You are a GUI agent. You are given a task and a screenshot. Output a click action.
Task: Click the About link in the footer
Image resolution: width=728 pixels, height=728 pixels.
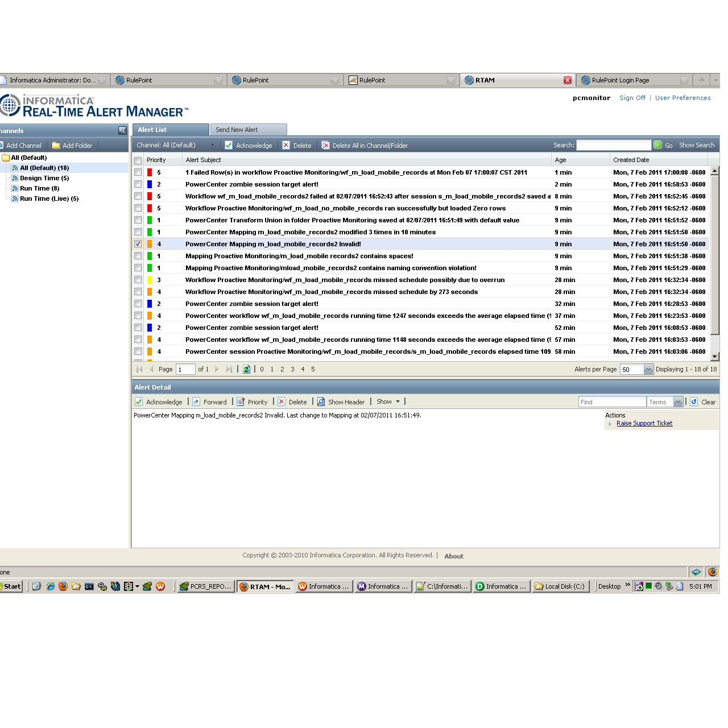[x=454, y=556]
